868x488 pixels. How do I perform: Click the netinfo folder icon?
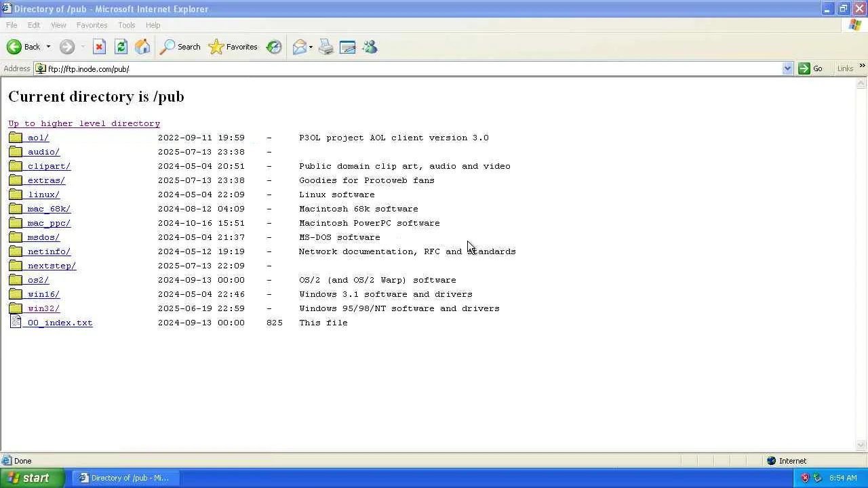point(16,251)
